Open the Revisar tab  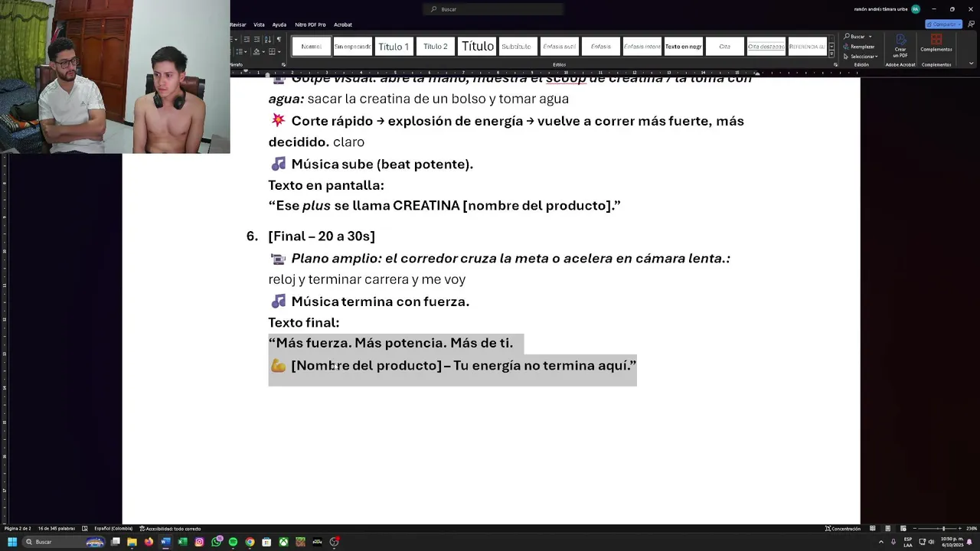point(238,24)
